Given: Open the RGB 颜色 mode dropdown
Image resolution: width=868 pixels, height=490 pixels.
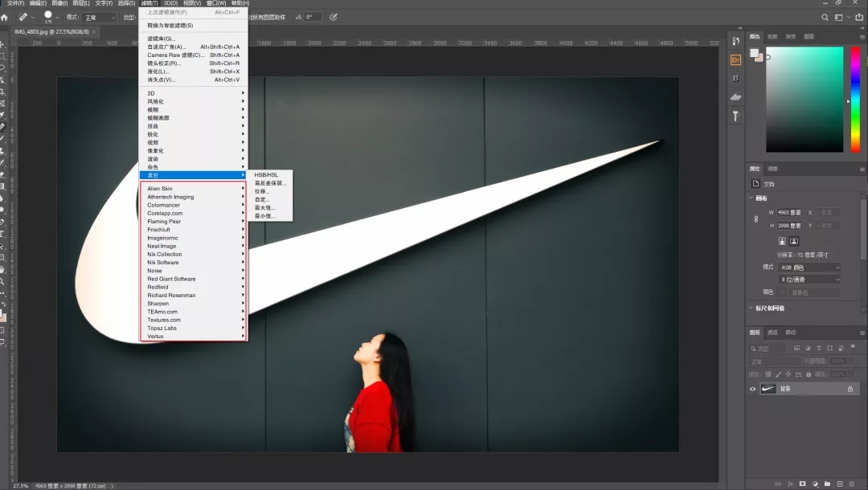Looking at the screenshot, I should pyautogui.click(x=809, y=267).
